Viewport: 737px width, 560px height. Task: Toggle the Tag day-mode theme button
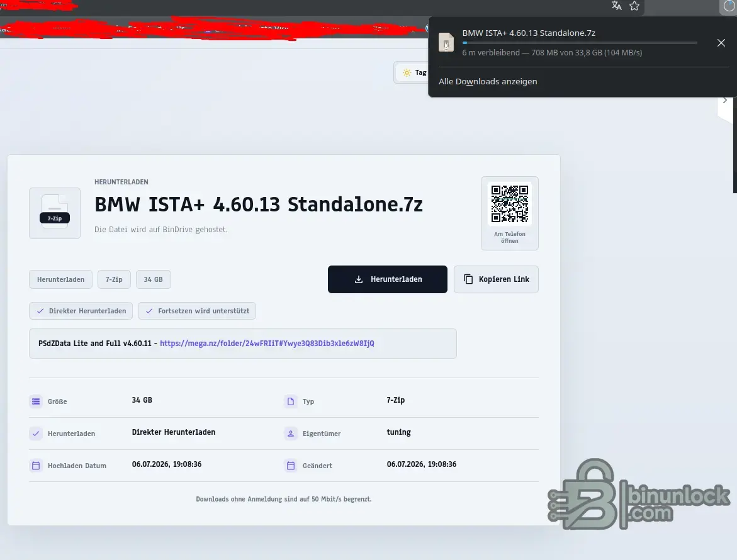pyautogui.click(x=411, y=72)
